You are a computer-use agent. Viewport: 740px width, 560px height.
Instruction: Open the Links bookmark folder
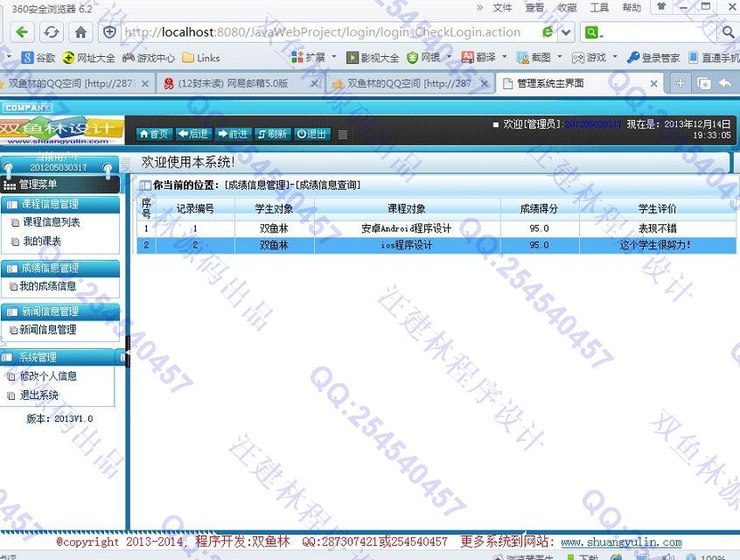[201, 58]
